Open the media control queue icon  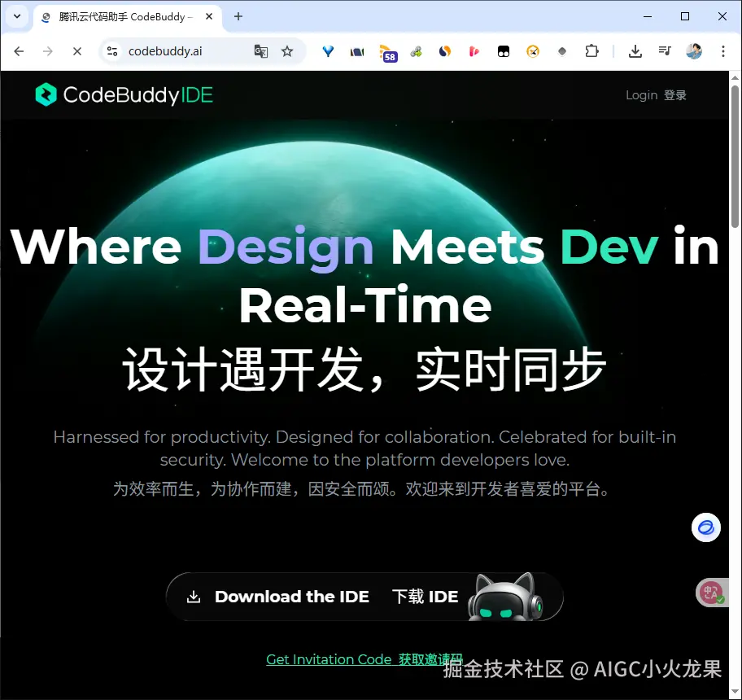pyautogui.click(x=665, y=51)
